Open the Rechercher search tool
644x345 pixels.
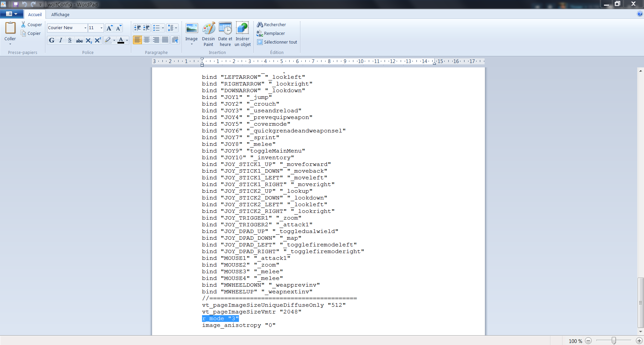271,24
